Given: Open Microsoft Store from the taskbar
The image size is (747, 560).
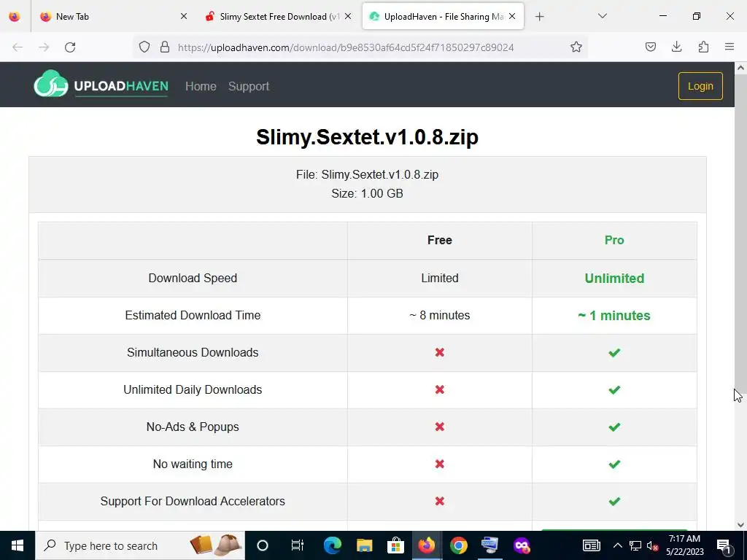Looking at the screenshot, I should click(395, 545).
